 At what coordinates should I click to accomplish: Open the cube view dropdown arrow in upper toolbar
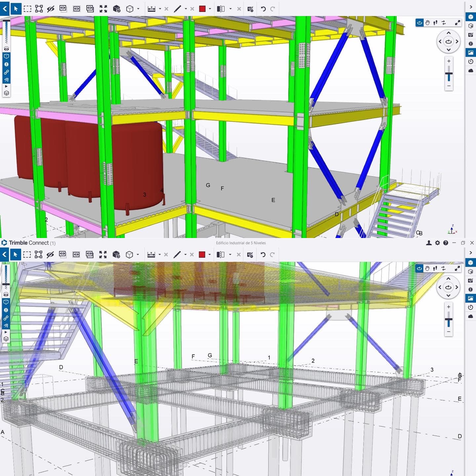[x=138, y=9]
